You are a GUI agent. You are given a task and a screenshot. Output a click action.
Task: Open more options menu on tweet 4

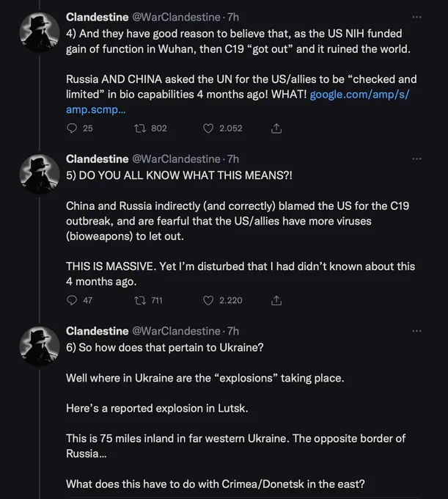click(416, 17)
